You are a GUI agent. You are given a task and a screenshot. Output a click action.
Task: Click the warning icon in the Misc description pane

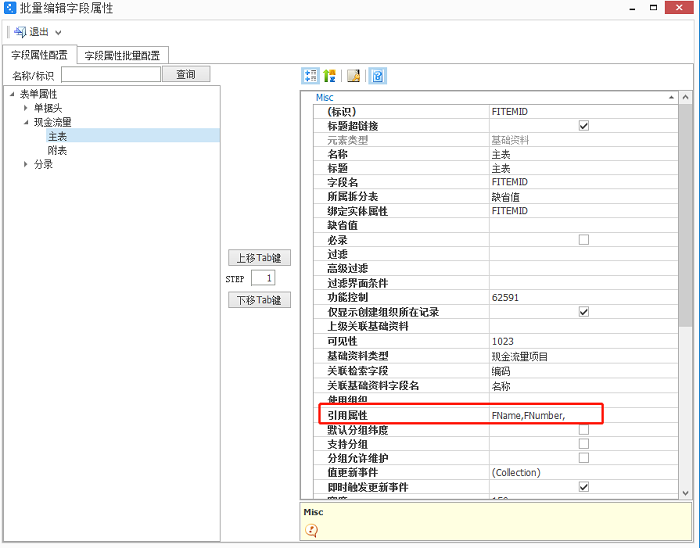tap(311, 530)
